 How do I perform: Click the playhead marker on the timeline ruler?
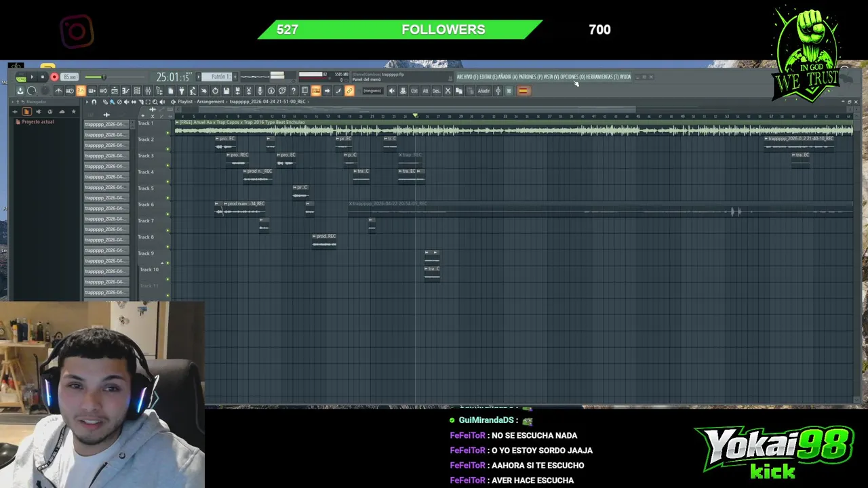(415, 116)
